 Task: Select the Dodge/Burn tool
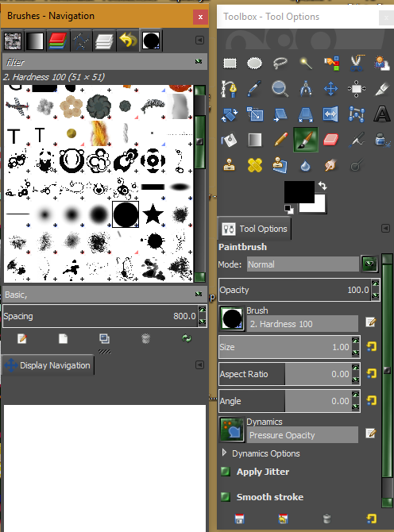[x=357, y=166]
